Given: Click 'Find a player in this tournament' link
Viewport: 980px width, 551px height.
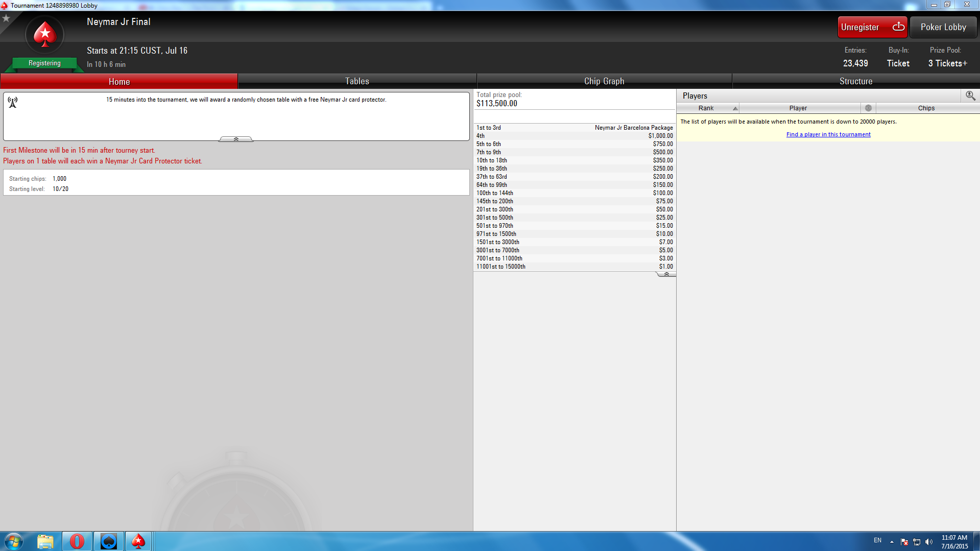Looking at the screenshot, I should pos(828,134).
